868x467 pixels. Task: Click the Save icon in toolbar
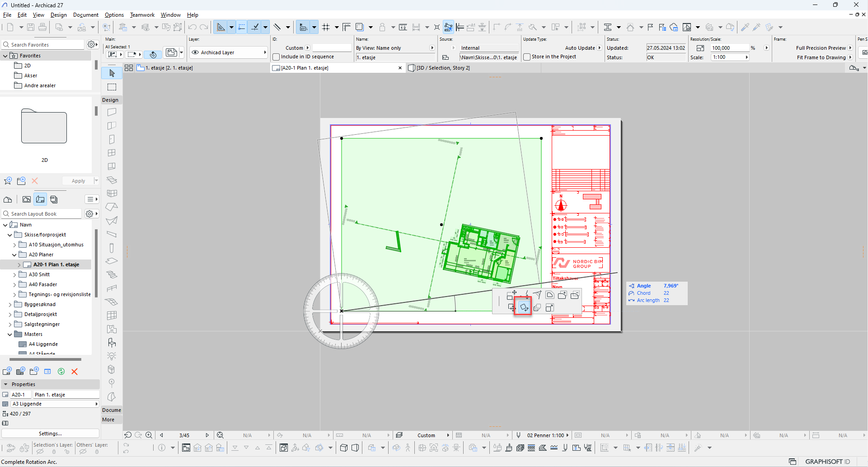click(x=31, y=27)
